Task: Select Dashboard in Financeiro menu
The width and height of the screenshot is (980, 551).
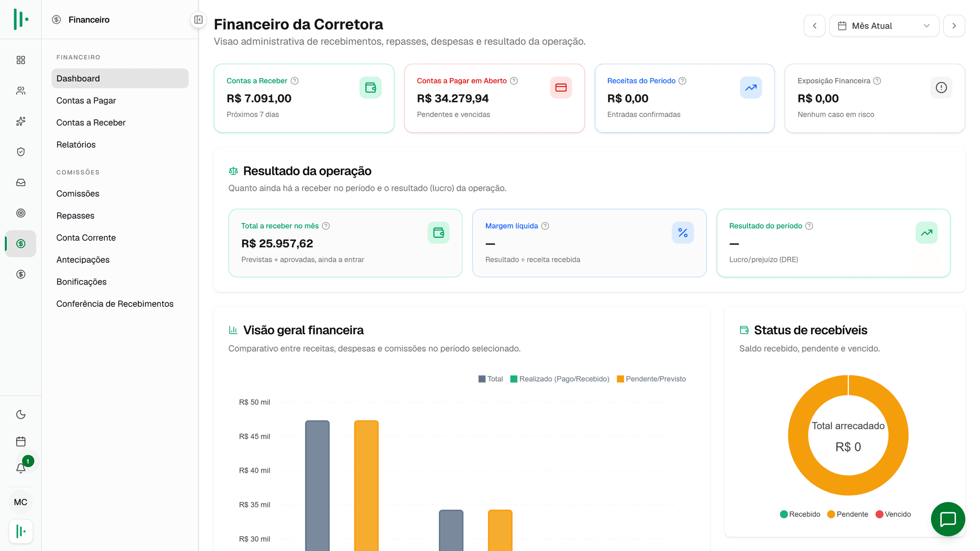Action: click(120, 79)
